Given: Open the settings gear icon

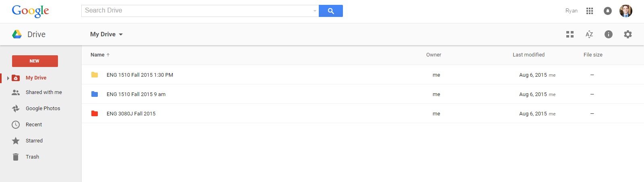Looking at the screenshot, I should click(628, 34).
